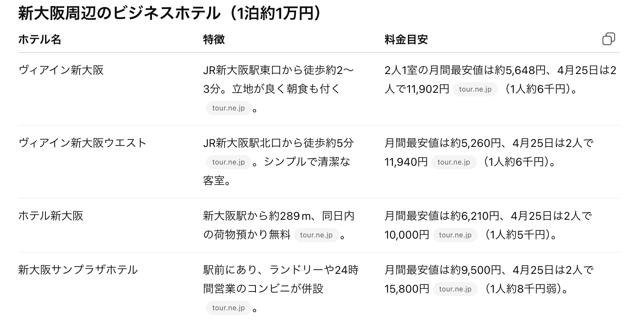Viewport: 644px width, 333px height.
Task: Select the ヴィアイン新大阪 hotel name cell
Action: [61, 70]
